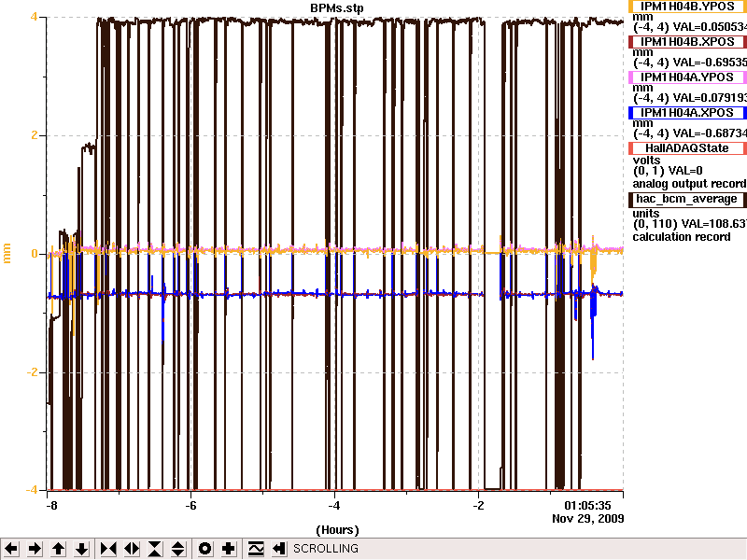
Task: Click the plus-sign toolbar icon
Action: 228,549
